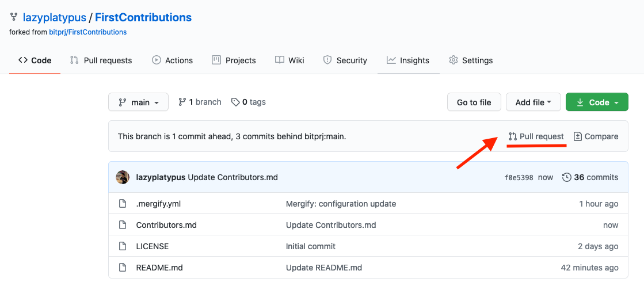The height and width of the screenshot is (286, 644).
Task: Open the Update Contributors.md commit message in header
Action: 233,177
